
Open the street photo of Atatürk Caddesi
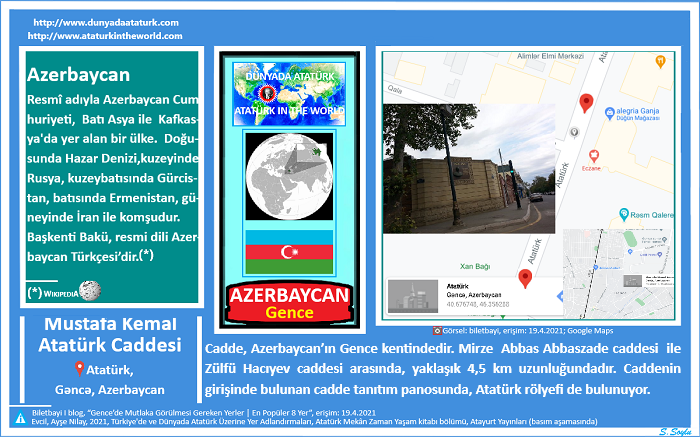click(469, 169)
